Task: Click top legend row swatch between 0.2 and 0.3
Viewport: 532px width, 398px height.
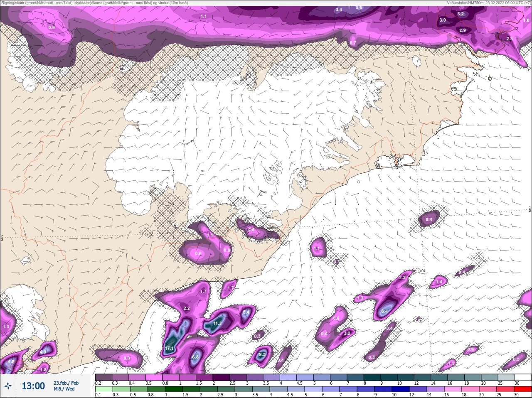Action: [103, 377]
